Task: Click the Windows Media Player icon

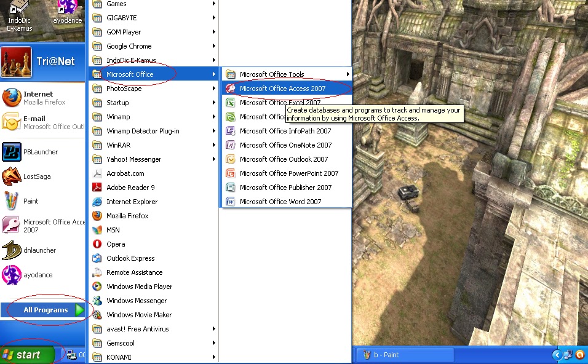Action: (x=97, y=287)
